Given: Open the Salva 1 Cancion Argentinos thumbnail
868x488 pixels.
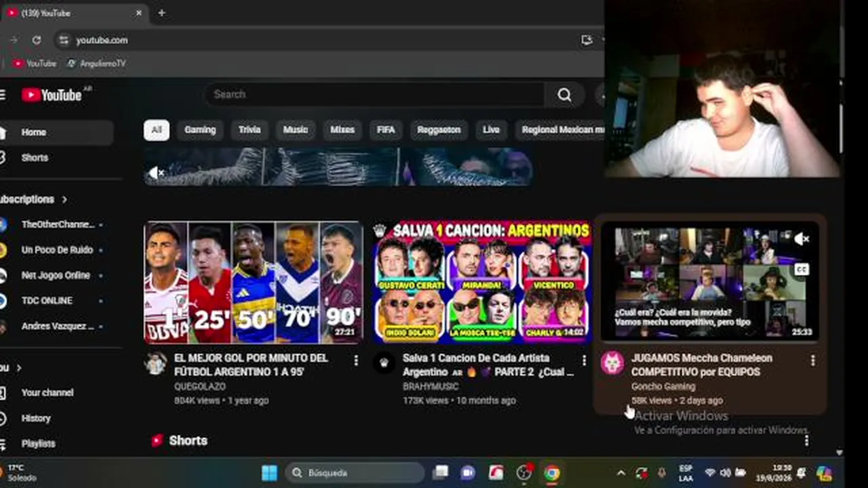Looking at the screenshot, I should [482, 282].
